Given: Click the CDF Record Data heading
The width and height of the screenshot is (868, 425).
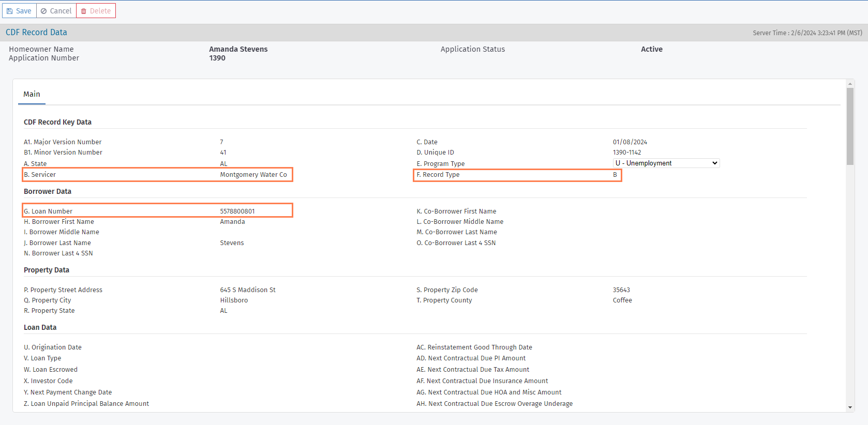Looking at the screenshot, I should click(x=36, y=32).
